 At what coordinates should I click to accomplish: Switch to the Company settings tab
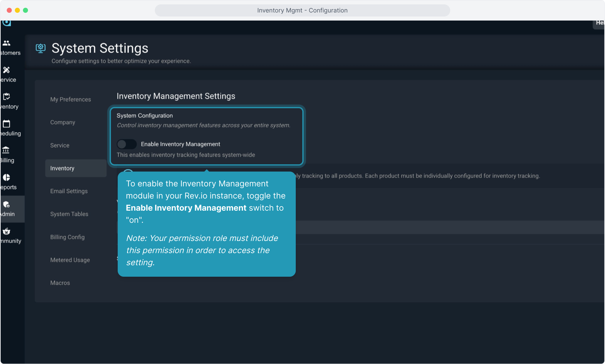click(63, 122)
